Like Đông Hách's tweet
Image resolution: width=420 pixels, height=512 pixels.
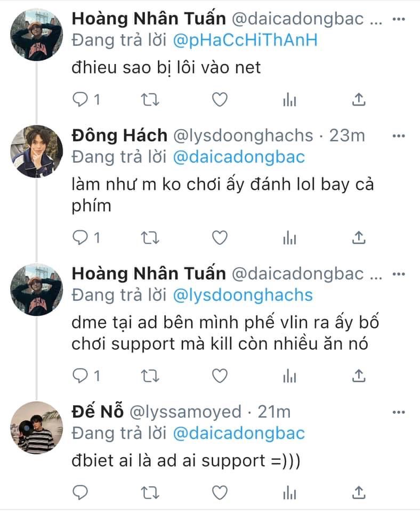point(220,238)
